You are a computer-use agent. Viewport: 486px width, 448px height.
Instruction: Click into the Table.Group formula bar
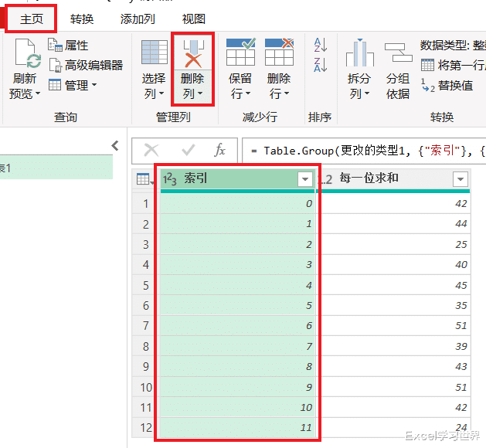(364, 151)
